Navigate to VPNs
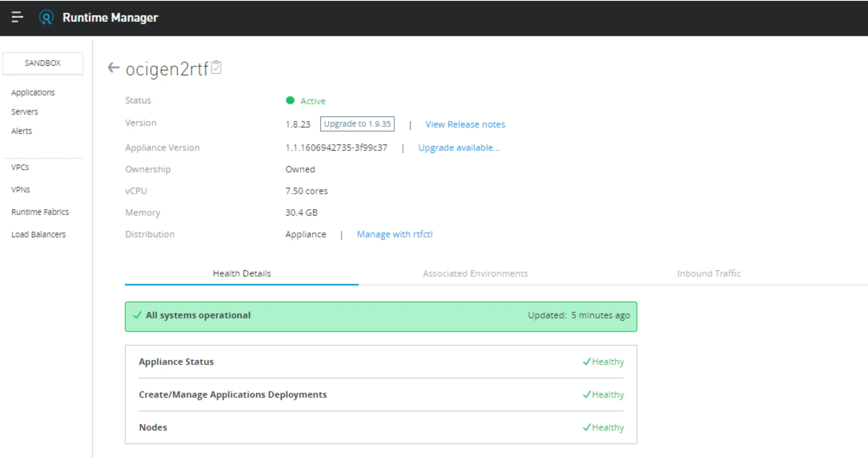This screenshot has width=868, height=458. click(21, 190)
